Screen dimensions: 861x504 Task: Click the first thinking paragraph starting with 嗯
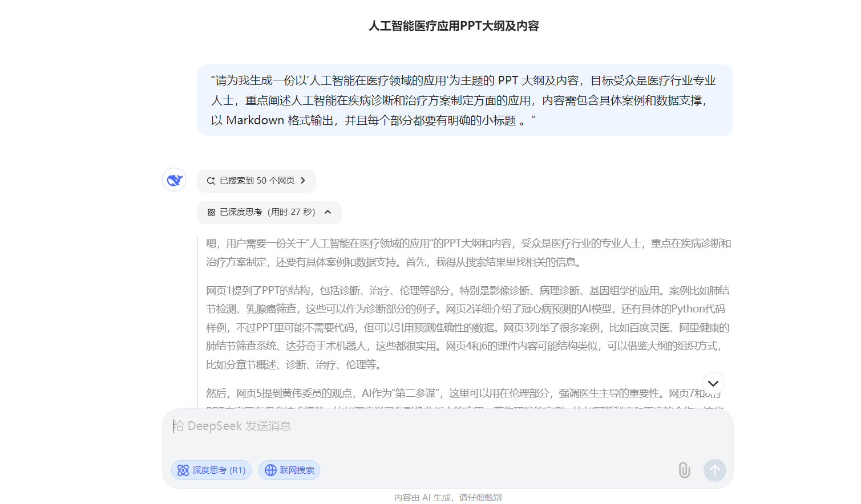tap(468, 253)
